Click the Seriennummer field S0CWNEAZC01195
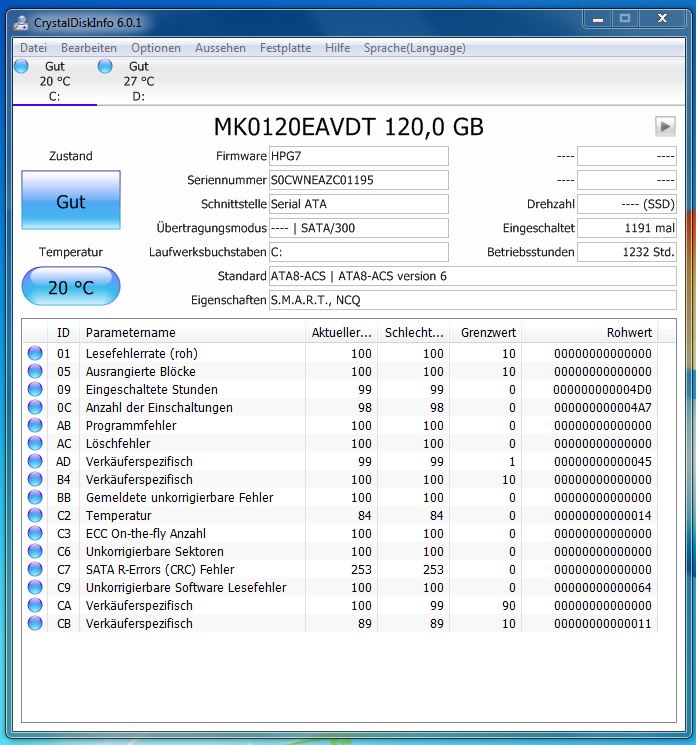The width and height of the screenshot is (696, 745). 359,180
